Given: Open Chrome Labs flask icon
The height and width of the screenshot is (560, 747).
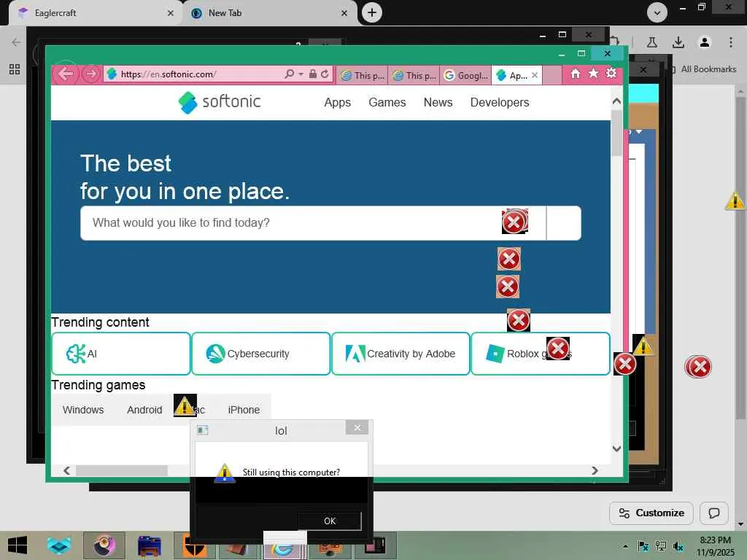Looking at the screenshot, I should click(x=651, y=42).
